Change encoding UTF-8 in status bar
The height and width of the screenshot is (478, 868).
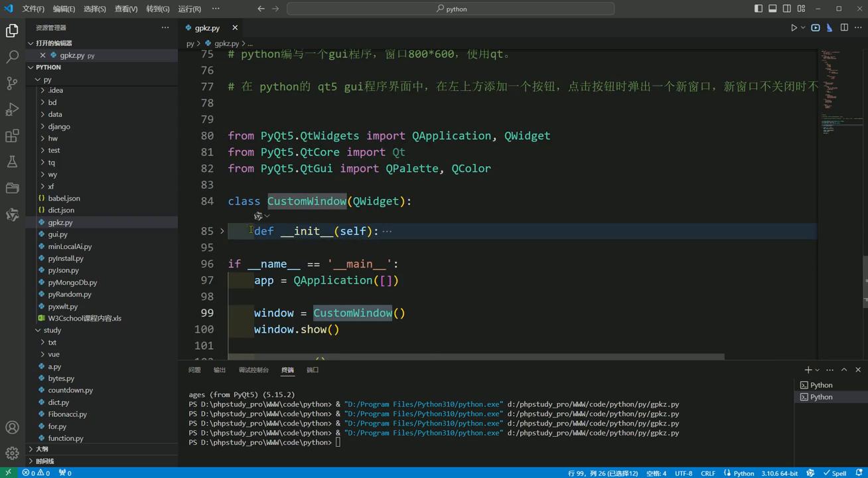pos(684,473)
